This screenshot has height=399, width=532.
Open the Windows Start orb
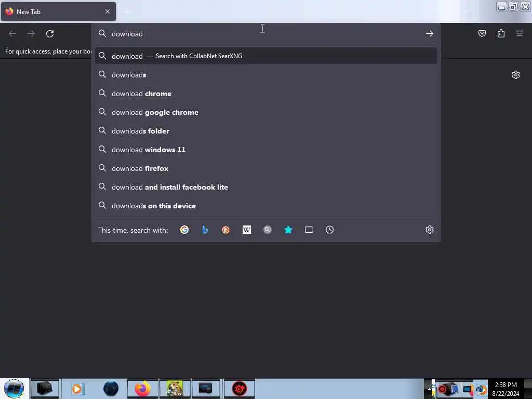click(x=14, y=389)
